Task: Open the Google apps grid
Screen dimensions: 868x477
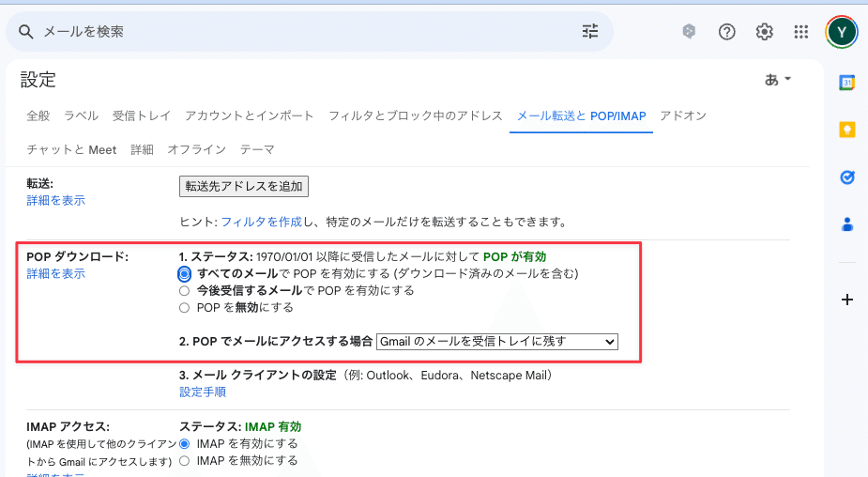Action: (800, 32)
